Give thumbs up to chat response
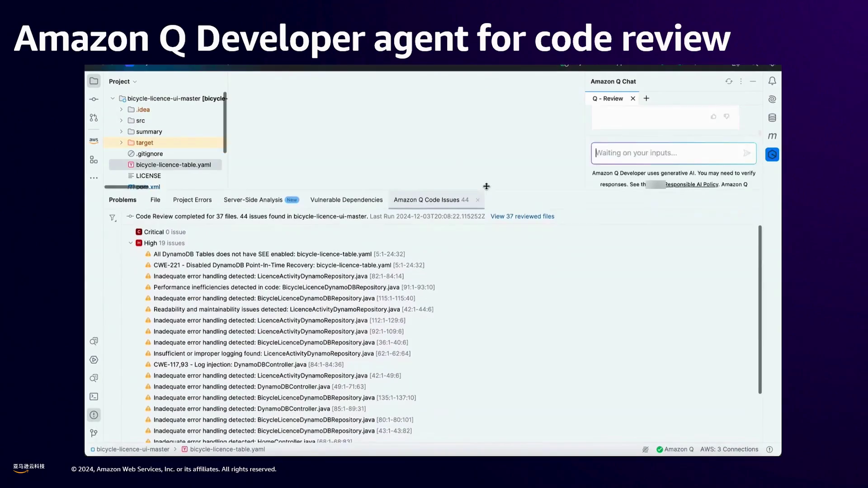 click(x=713, y=117)
